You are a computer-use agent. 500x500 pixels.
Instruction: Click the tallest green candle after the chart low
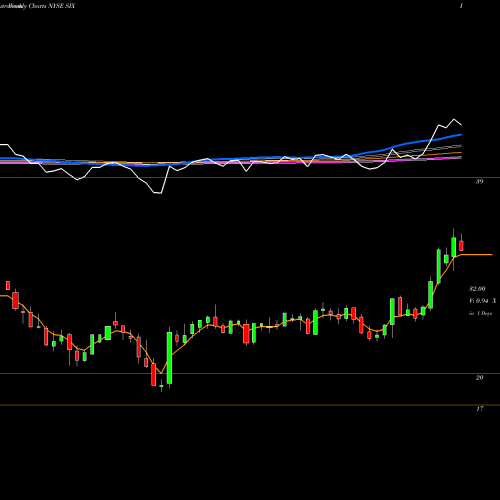tap(169, 358)
